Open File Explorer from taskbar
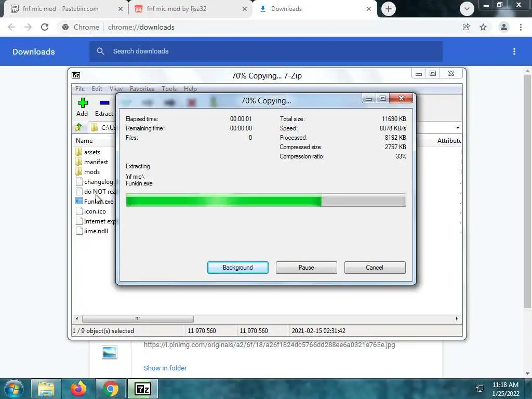Viewport: 532px width, 399px height. coord(46,389)
